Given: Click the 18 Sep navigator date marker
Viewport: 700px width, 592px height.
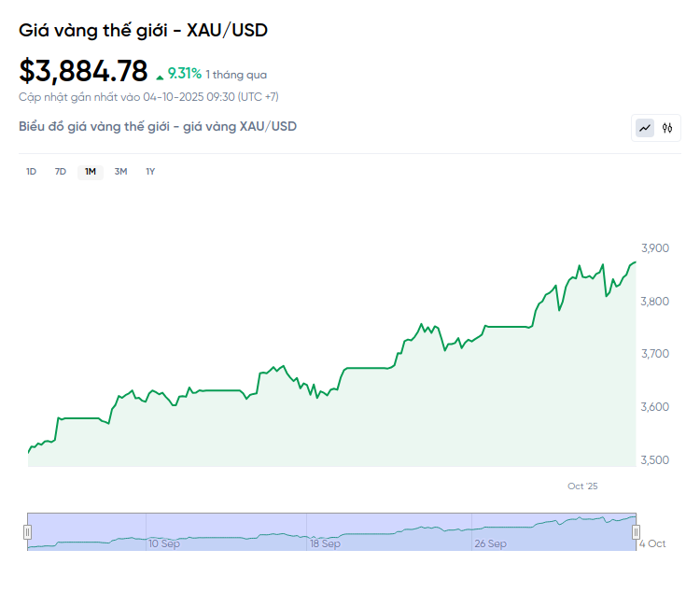Looking at the screenshot, I should [326, 543].
